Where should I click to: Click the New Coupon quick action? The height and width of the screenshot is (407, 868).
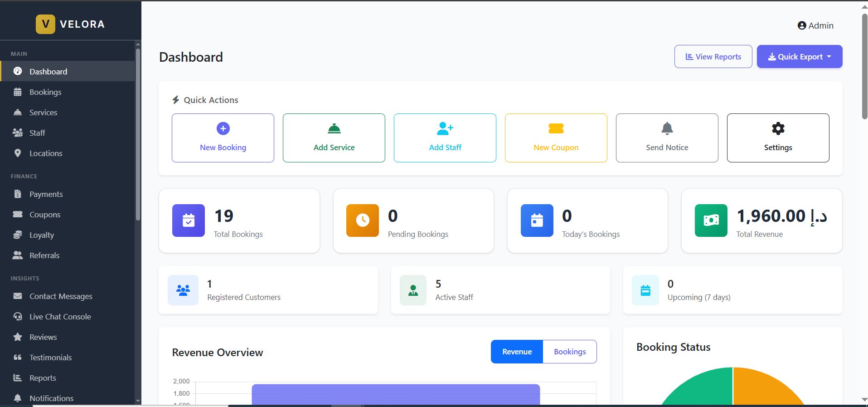[556, 138]
